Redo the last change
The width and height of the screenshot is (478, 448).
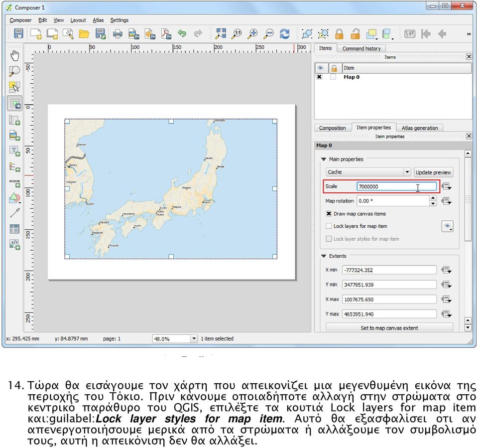click(x=198, y=33)
